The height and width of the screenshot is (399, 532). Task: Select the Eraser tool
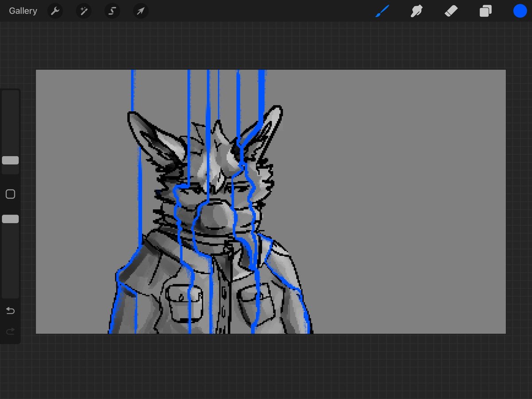[x=451, y=11]
